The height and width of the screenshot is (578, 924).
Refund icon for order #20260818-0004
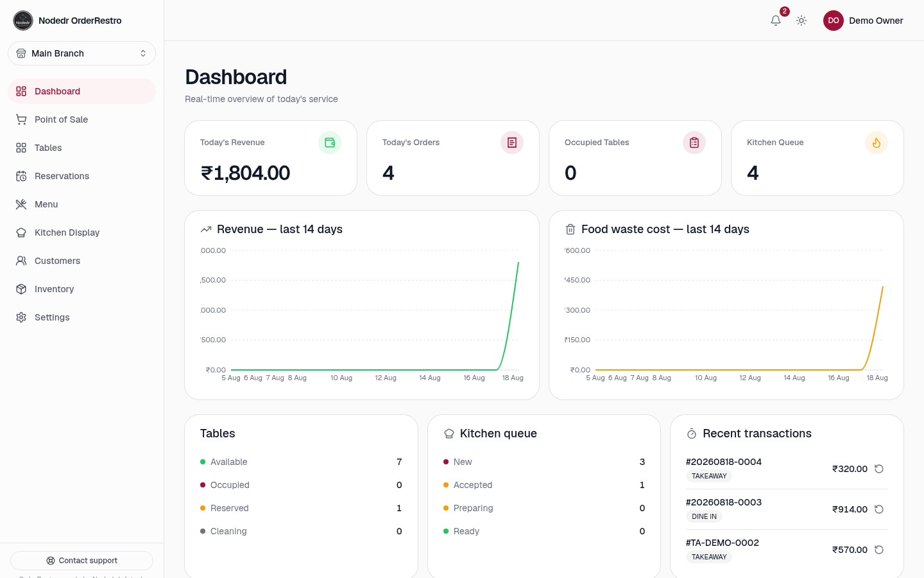point(879,469)
